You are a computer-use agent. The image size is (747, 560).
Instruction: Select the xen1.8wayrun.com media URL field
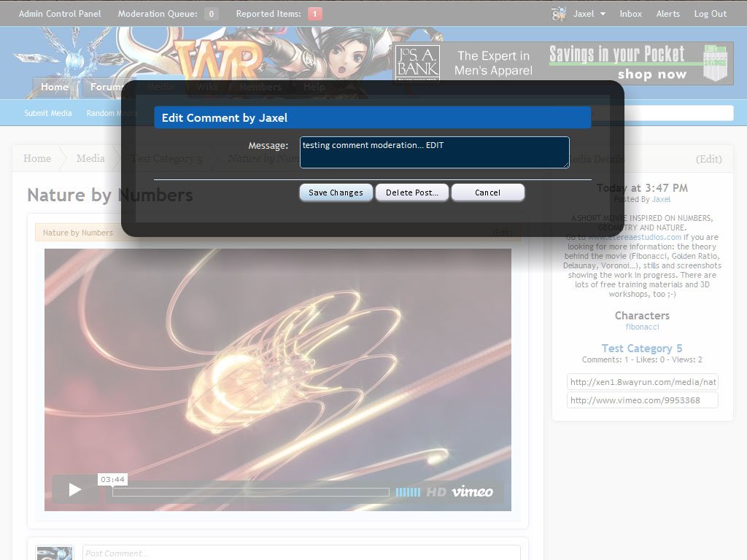pyautogui.click(x=642, y=382)
